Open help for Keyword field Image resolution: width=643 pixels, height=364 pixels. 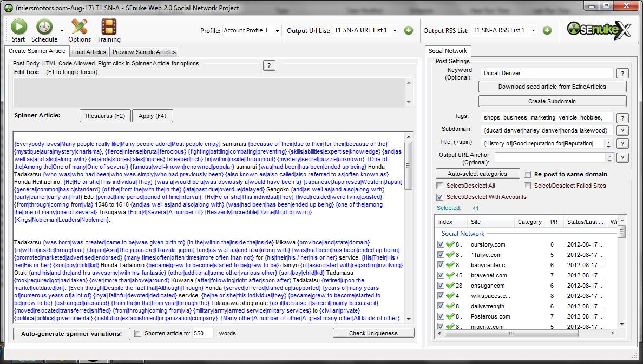pyautogui.click(x=622, y=74)
